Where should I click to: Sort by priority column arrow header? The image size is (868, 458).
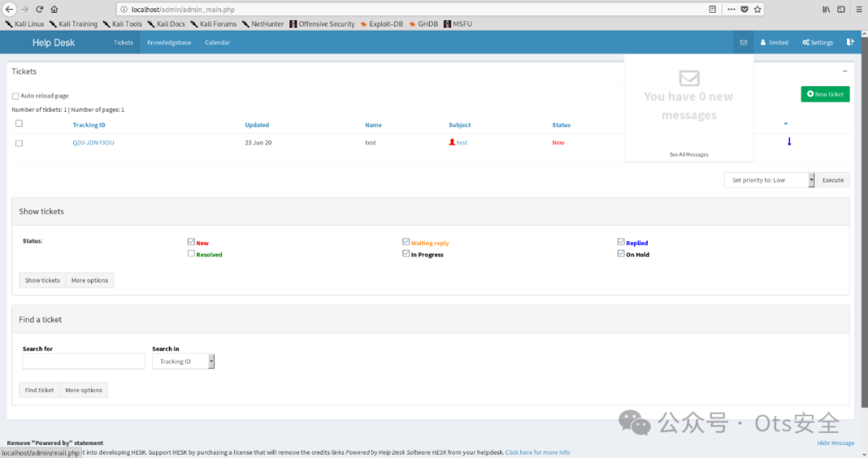coord(785,124)
